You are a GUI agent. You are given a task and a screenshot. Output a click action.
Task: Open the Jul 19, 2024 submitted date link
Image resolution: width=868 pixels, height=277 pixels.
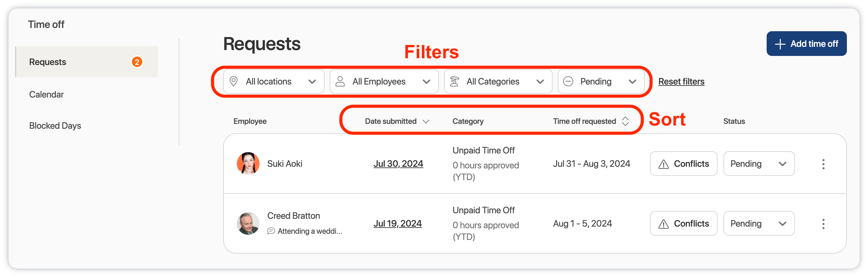click(397, 224)
